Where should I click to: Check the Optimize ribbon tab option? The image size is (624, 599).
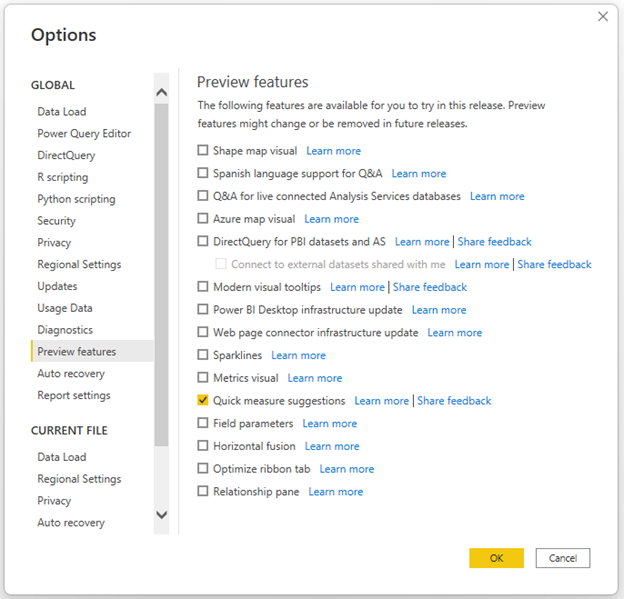coord(203,469)
